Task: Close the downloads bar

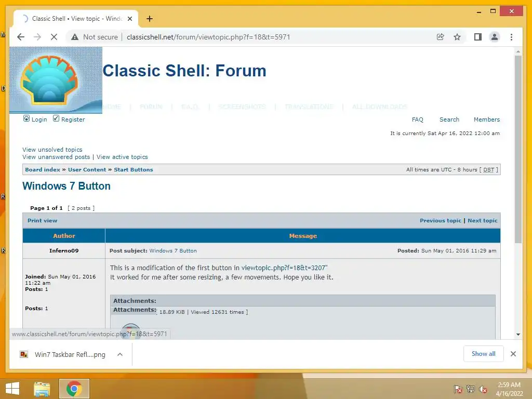Action: point(513,354)
